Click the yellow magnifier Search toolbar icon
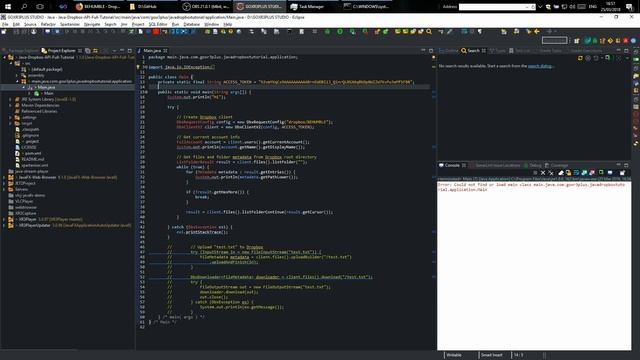 tap(429, 32)
